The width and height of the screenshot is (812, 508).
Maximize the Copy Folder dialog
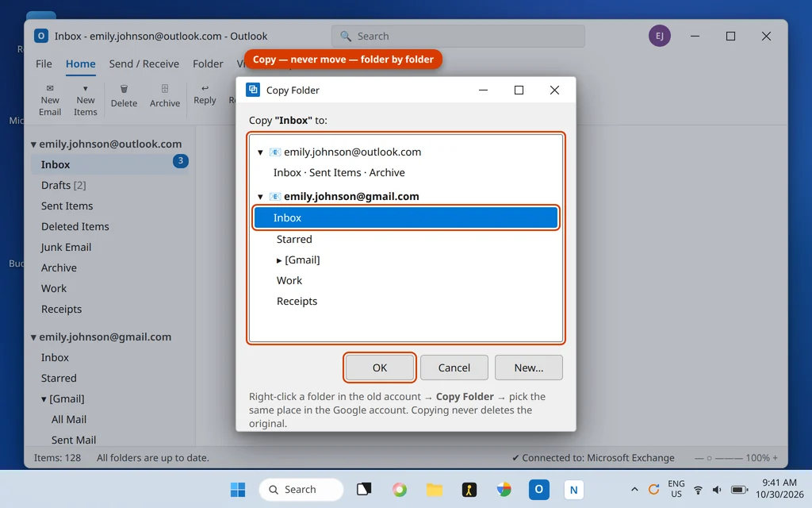coord(519,90)
